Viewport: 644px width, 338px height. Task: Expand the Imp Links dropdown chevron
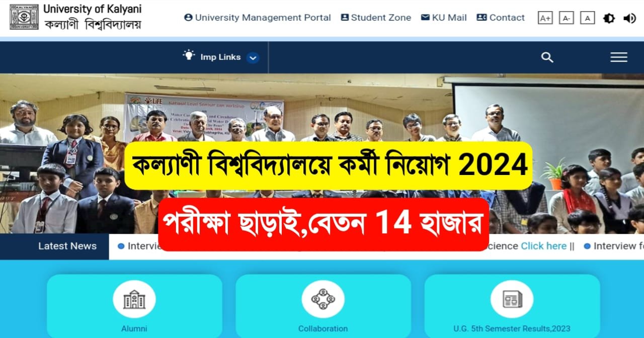253,58
